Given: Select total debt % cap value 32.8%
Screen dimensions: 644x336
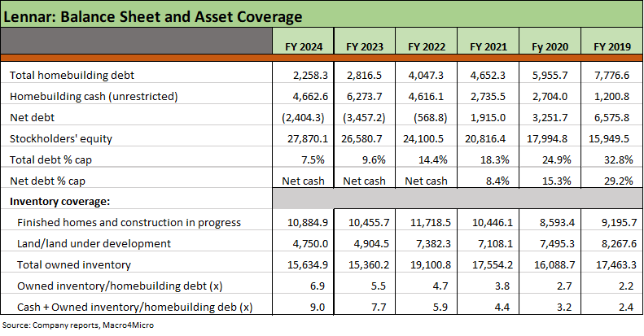Looking at the screenshot, I should 618,160.
